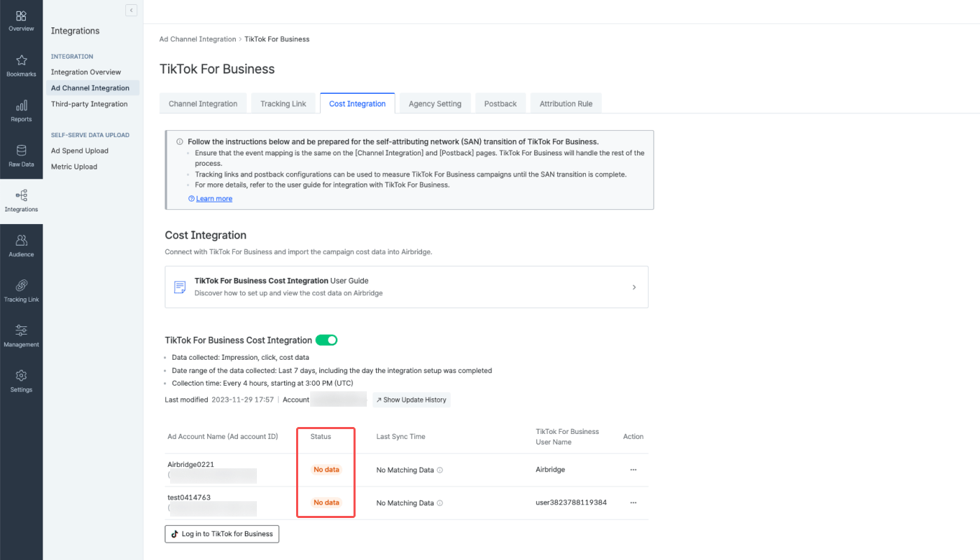
Task: Select Ad Spend Upload in side menu
Action: point(80,150)
